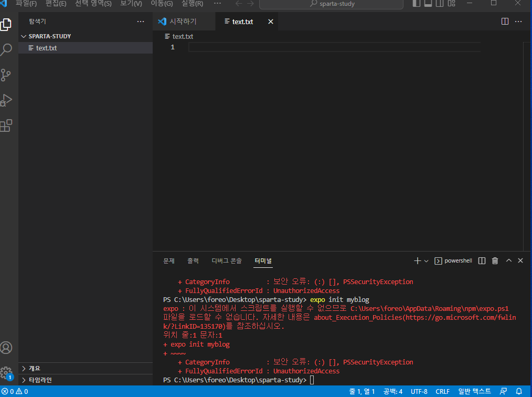The width and height of the screenshot is (532, 397).
Task: Expand the 개요 outline section
Action: pyautogui.click(x=86, y=368)
